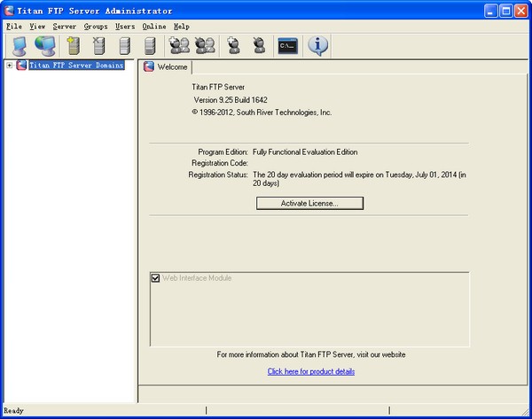Screen dimensions: 532x419
Task: Click the delete group icon with X
Action: coord(205,45)
